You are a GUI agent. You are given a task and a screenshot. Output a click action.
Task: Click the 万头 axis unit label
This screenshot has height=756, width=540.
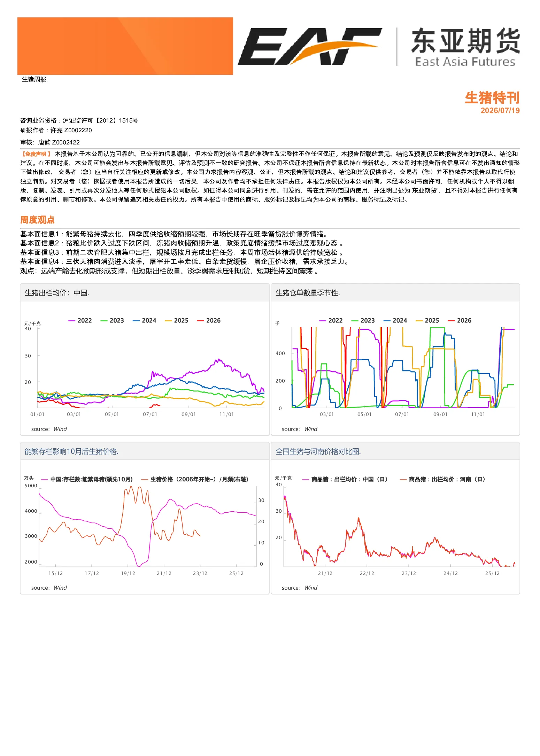click(29, 478)
